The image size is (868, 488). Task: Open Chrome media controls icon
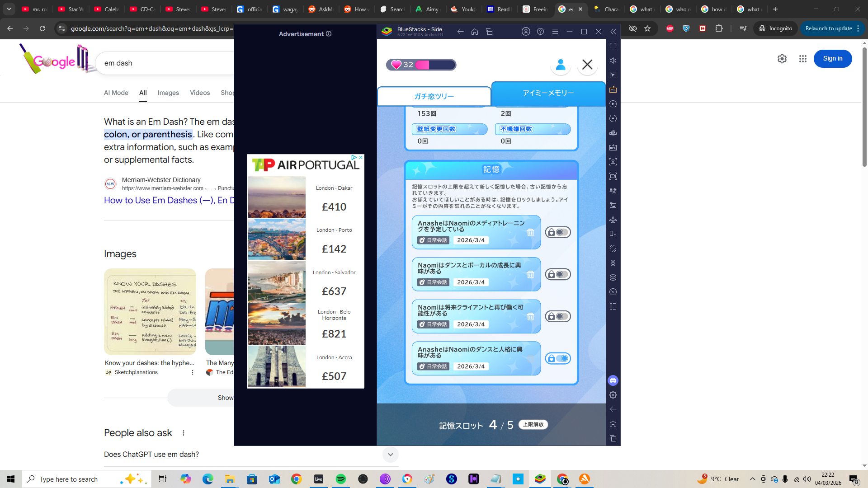pos(743,28)
